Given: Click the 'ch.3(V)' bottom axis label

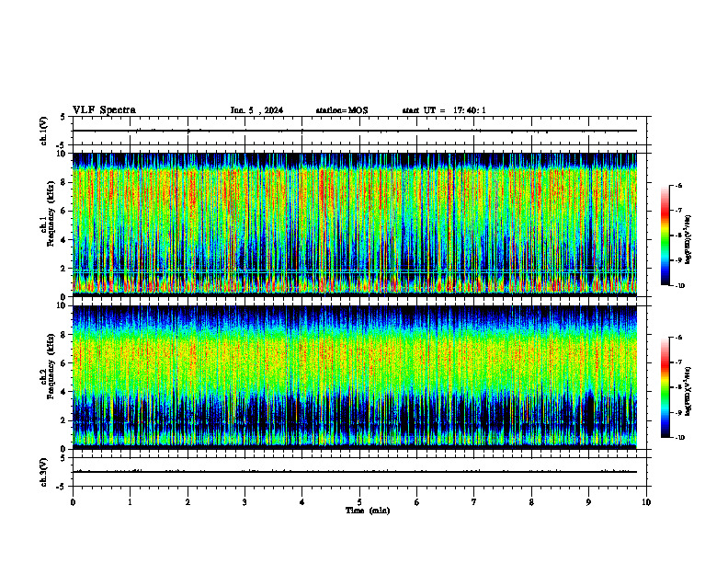Looking at the screenshot, I should [x=44, y=472].
